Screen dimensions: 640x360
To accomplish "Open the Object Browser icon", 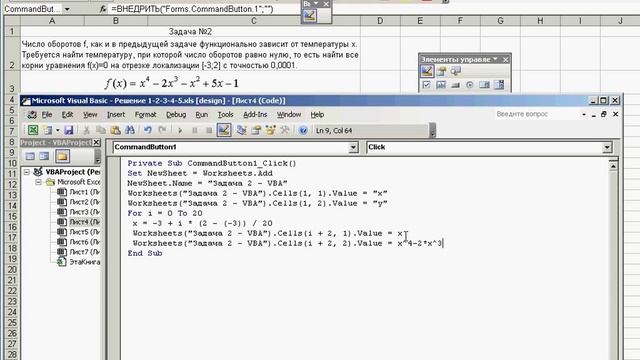I will pyautogui.click(x=270, y=130).
